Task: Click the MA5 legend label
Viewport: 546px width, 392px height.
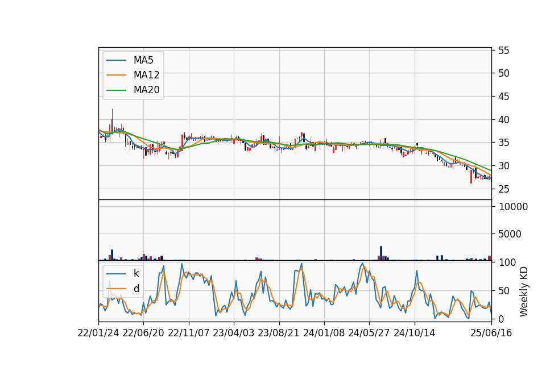Action: tap(143, 60)
